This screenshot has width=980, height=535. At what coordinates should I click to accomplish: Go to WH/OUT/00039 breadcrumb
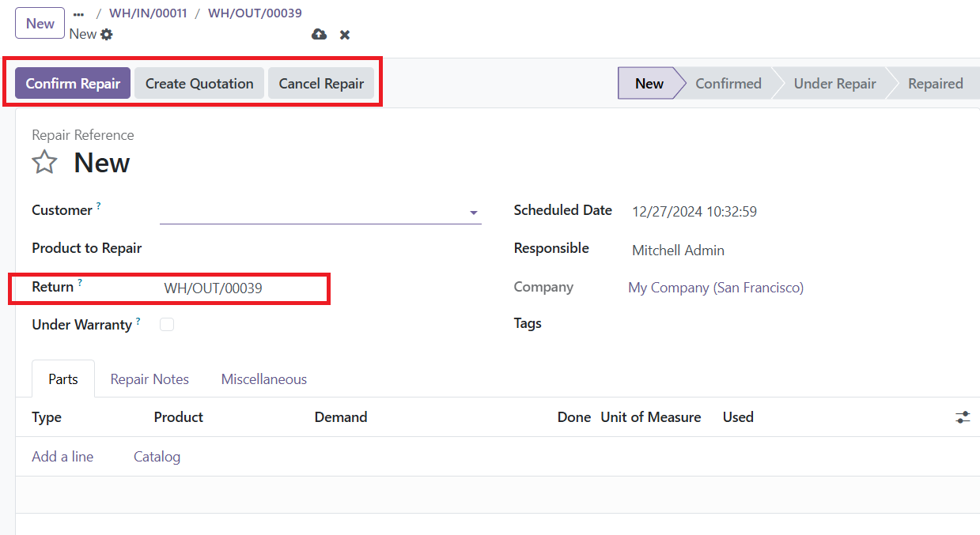255,13
